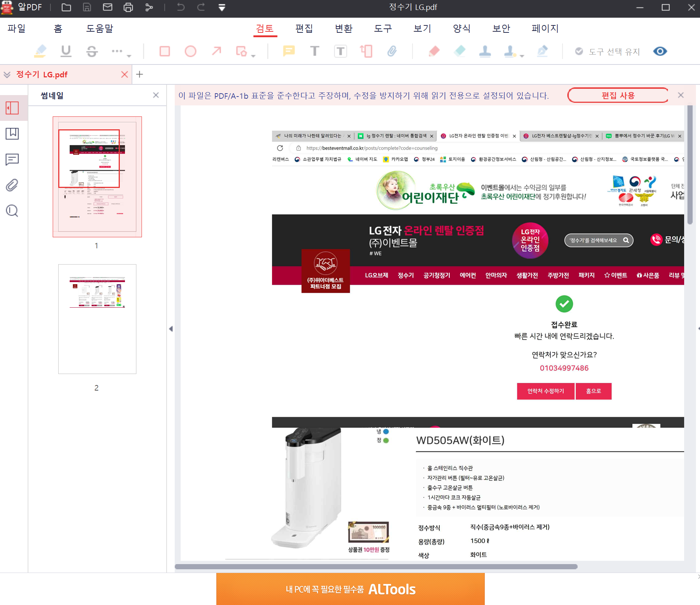Click the undo arrow icon
The image size is (700, 605).
(x=181, y=7)
